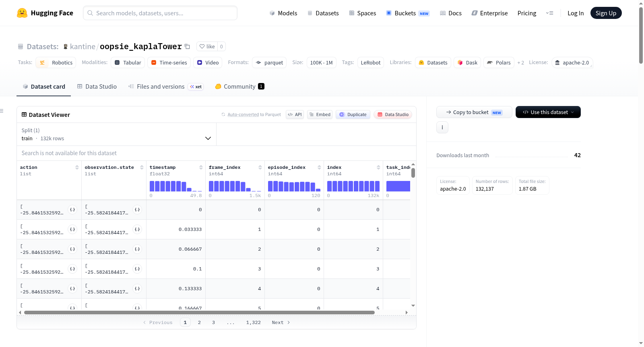644x347 pixels.
Task: Click the Sign Up button
Action: coord(606,13)
